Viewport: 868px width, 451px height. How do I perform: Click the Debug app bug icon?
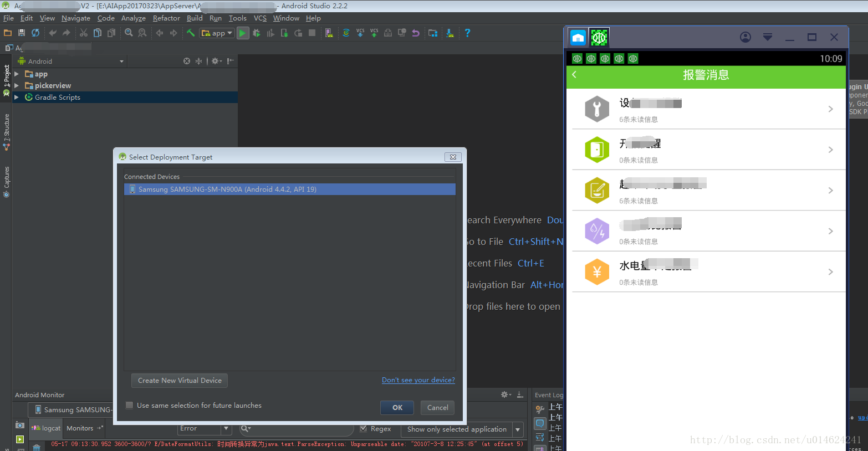pos(257,33)
